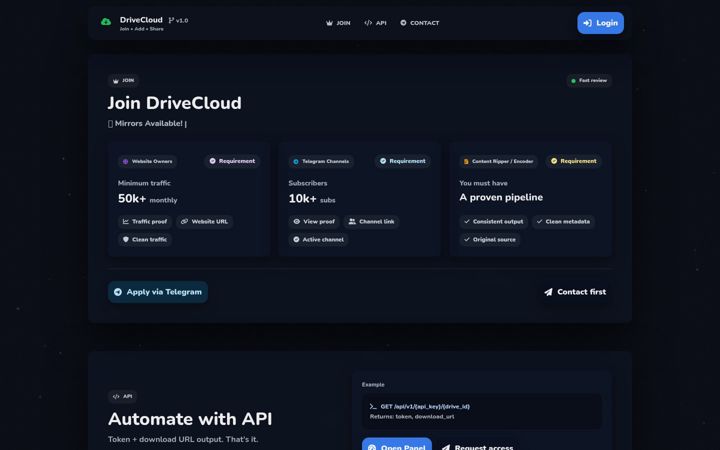Viewport: 720px width, 450px height.
Task: Click the Request access link
Action: [x=478, y=445]
